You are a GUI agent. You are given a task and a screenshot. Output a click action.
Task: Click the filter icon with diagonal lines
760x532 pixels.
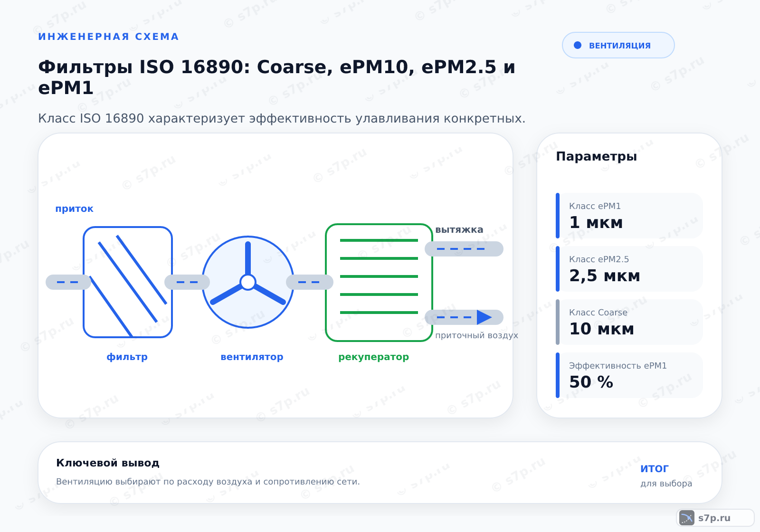point(128,282)
